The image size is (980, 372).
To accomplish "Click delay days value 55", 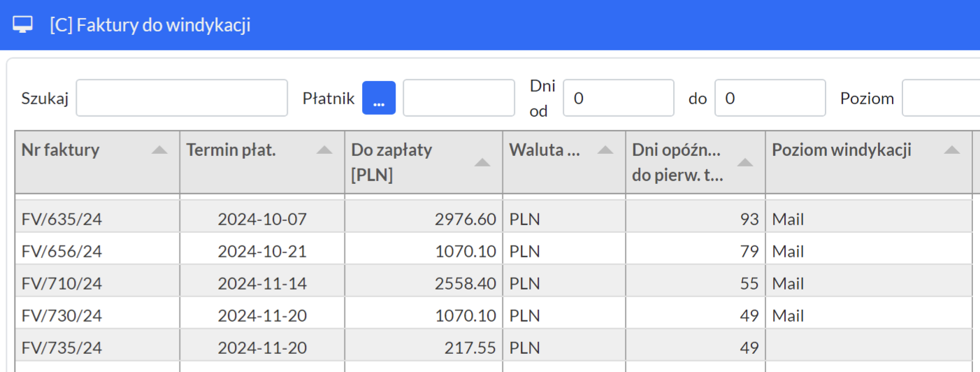I will [x=749, y=284].
